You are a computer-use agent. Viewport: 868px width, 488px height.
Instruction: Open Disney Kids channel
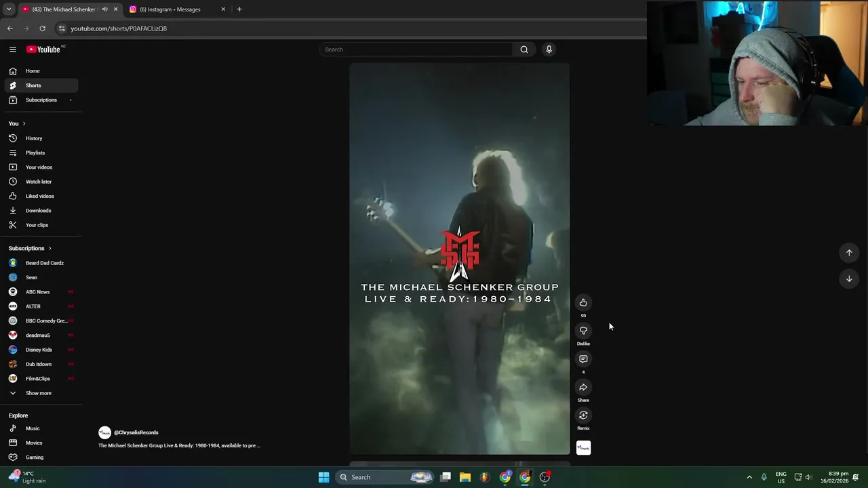click(41, 350)
